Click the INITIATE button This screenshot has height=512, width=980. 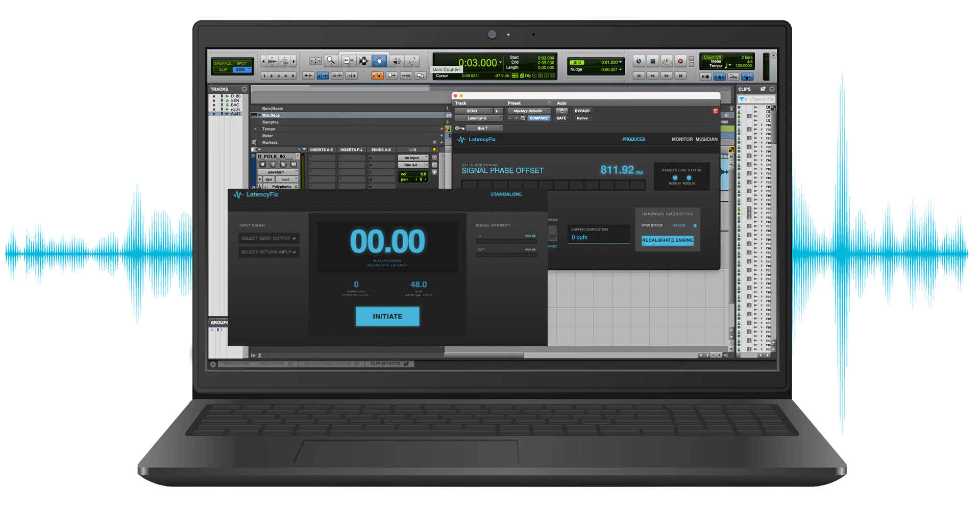click(x=387, y=317)
